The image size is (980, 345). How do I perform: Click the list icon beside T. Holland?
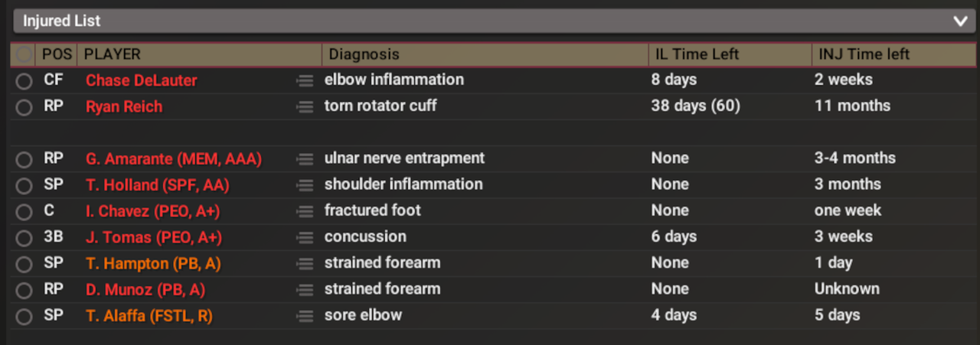(x=305, y=185)
